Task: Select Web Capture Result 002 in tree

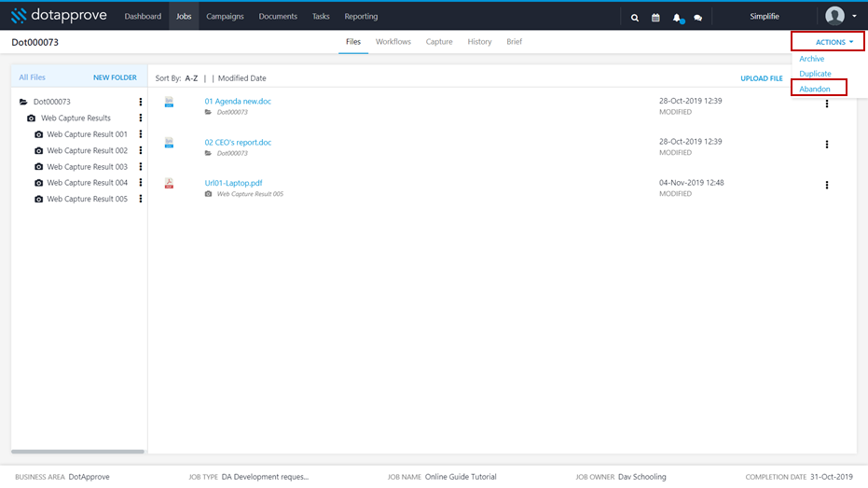Action: click(x=87, y=150)
